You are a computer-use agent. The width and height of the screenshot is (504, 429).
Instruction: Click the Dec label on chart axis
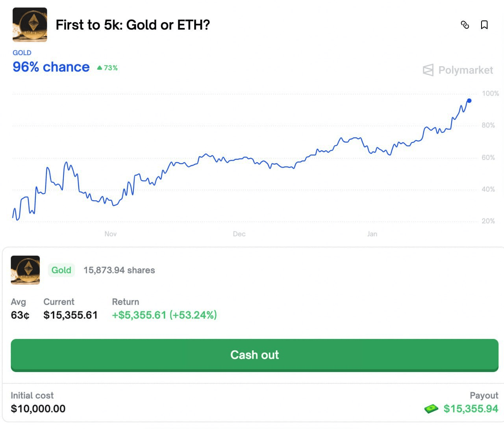[239, 234]
